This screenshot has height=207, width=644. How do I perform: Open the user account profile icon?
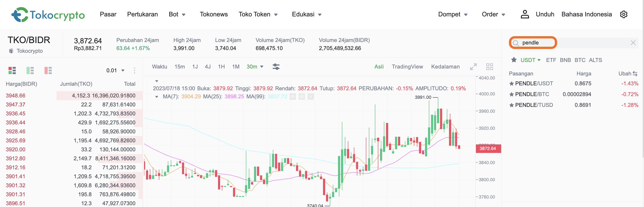coord(525,14)
